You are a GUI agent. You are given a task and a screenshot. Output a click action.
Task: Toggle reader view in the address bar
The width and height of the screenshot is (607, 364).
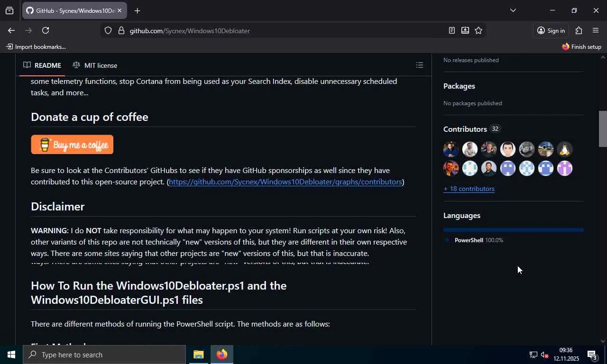pos(452,30)
